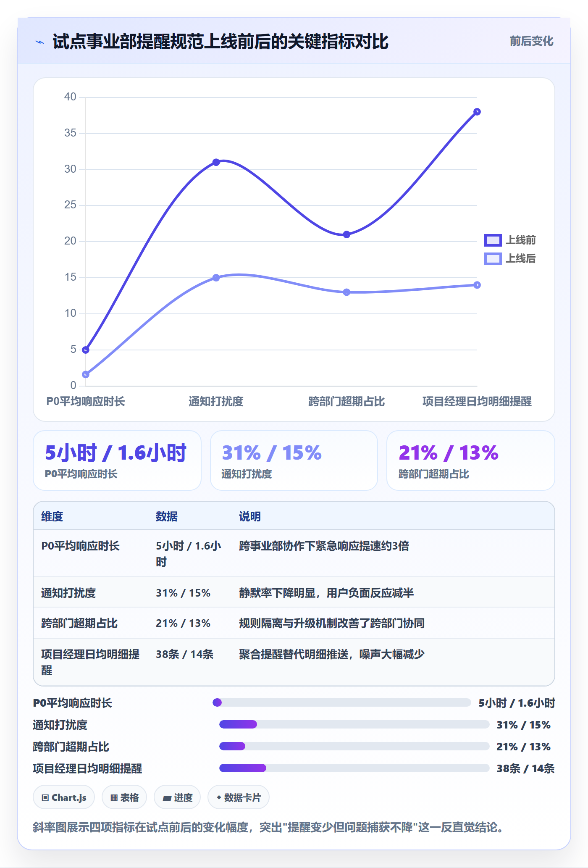Click the P0平均响应时长 progress bar
Viewport: 588px width, 868px height.
(x=342, y=702)
